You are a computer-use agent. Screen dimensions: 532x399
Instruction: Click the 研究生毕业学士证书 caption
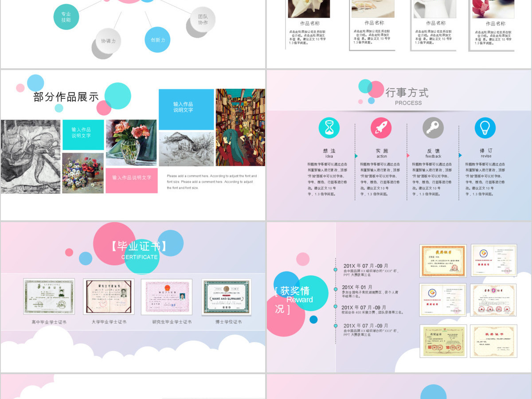click(x=172, y=322)
